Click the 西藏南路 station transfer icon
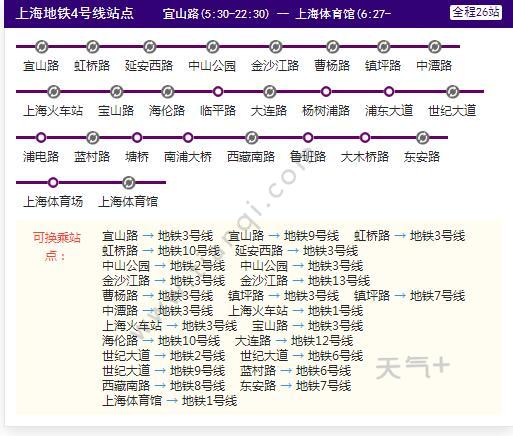Viewport: 513px width, 436px height. [x=251, y=137]
